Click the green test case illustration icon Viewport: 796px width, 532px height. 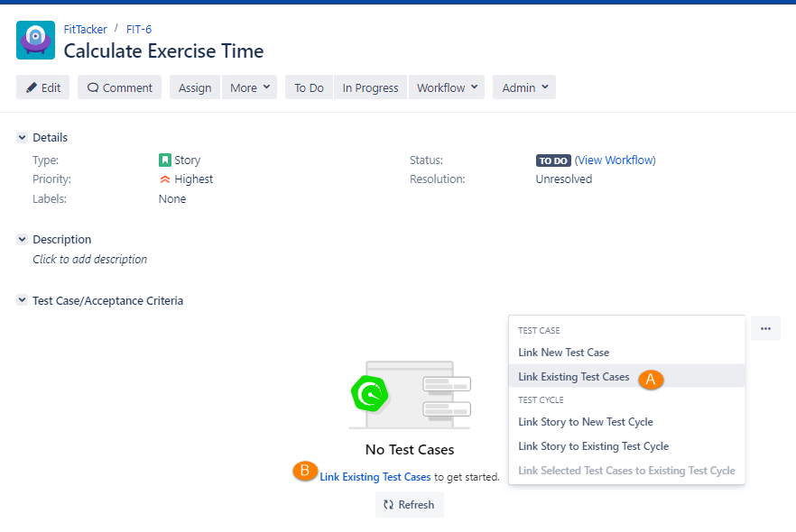tap(369, 394)
